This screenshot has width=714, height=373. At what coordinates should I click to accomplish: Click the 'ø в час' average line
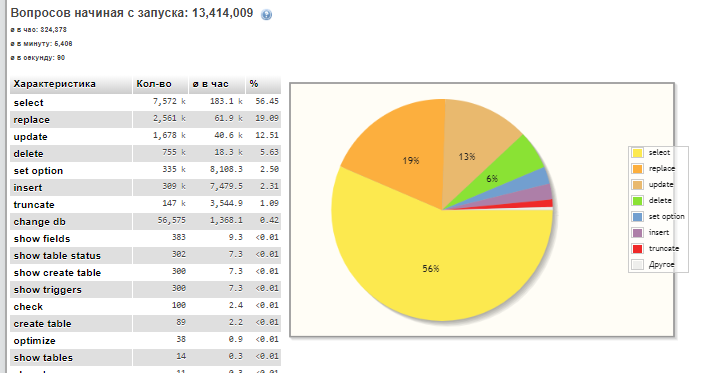tap(39, 30)
